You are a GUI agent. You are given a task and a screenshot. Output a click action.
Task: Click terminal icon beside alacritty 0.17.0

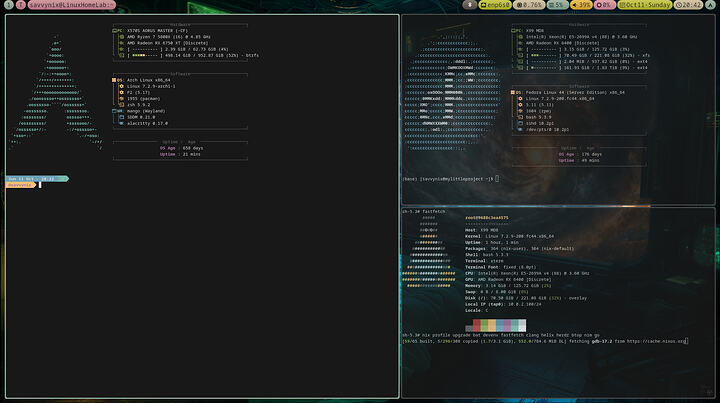coord(122,123)
